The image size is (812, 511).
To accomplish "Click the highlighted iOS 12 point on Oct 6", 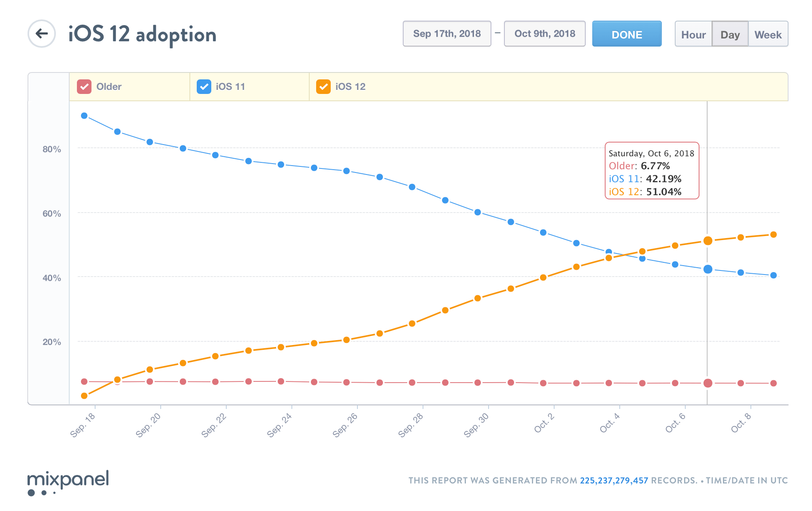I will tap(708, 241).
